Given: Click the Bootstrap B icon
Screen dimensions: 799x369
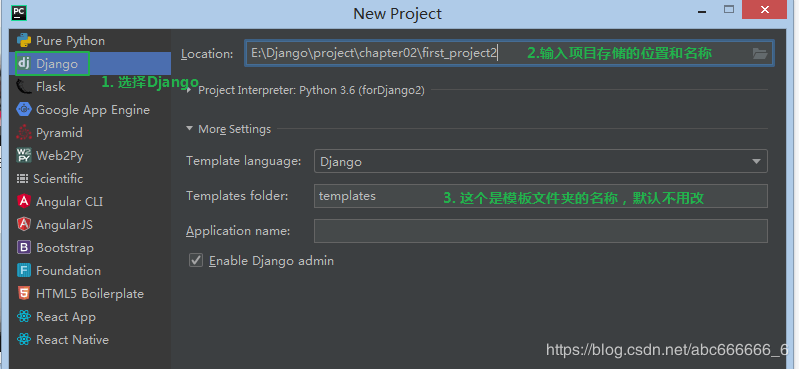Looking at the screenshot, I should point(23,248).
